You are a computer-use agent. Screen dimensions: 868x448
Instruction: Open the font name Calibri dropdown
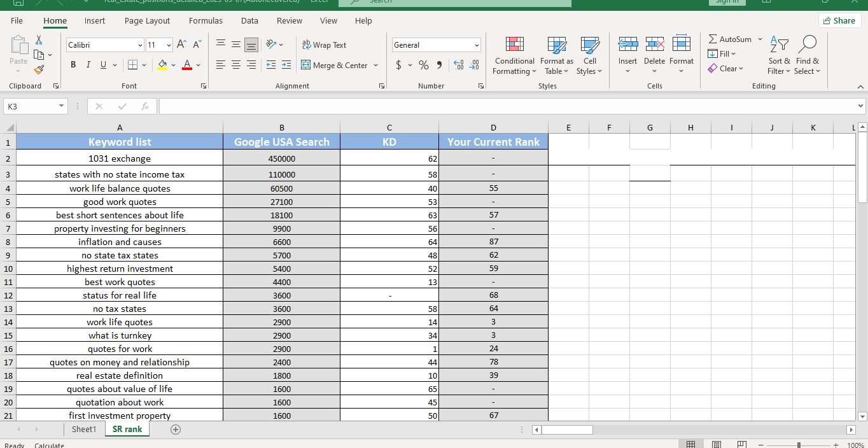(x=140, y=45)
